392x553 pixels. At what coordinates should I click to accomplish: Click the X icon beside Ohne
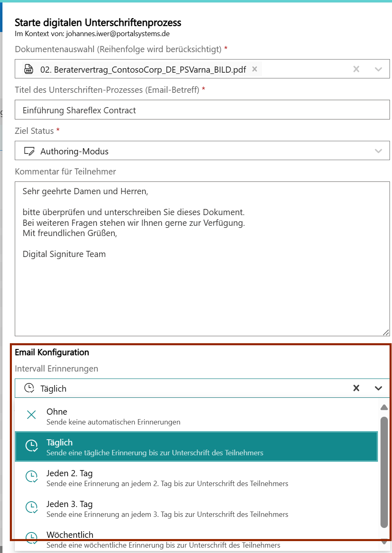(32, 415)
